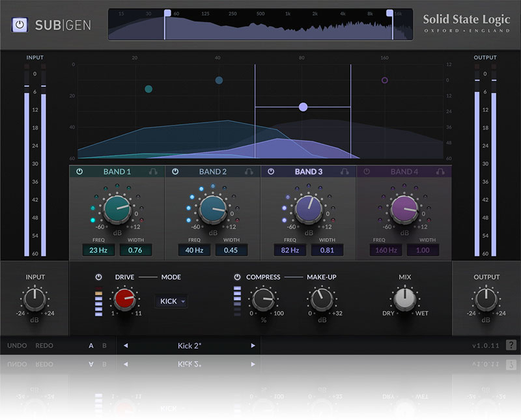Screen dimensions: 521x420
Task: Click Band 3 width field 0.81
Action: (x=327, y=250)
